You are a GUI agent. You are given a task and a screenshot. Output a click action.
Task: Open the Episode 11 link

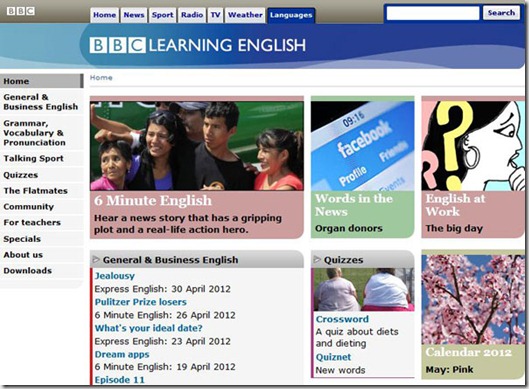pos(119,380)
